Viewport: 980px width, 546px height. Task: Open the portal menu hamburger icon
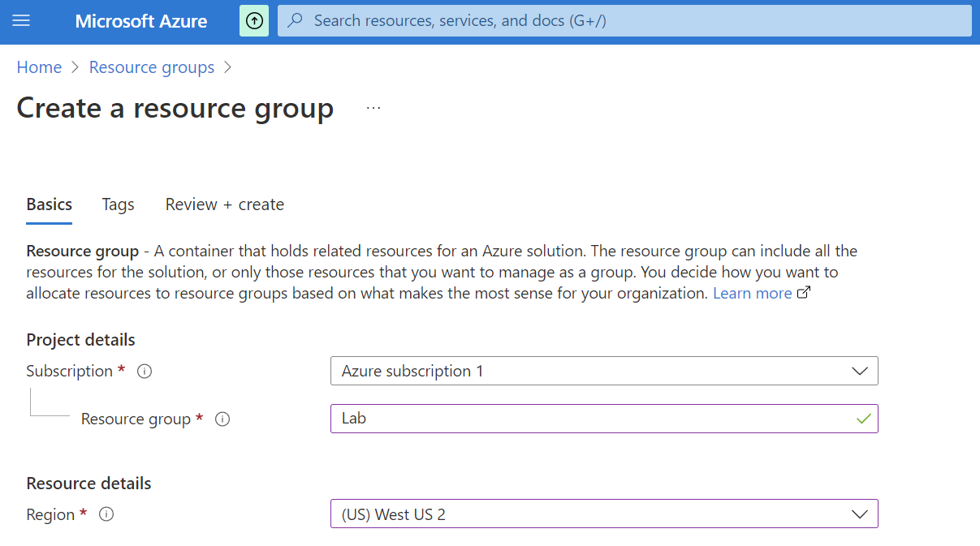point(21,21)
